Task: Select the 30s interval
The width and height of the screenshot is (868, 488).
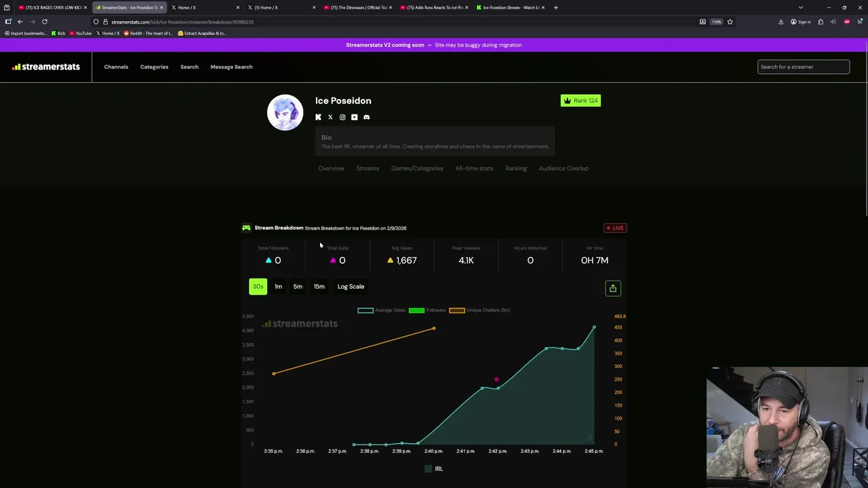Action: (x=258, y=287)
